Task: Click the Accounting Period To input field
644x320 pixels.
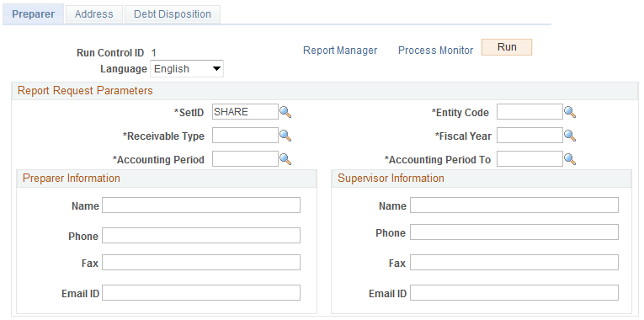Action: [530, 159]
